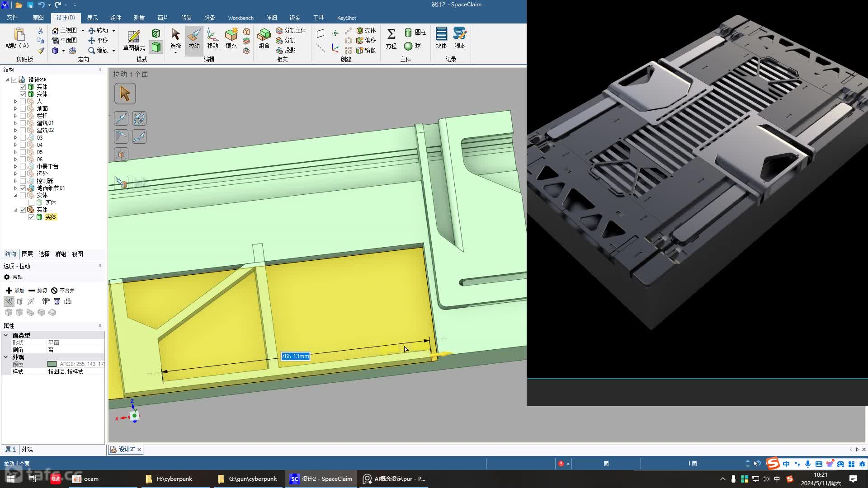Screen dimensions: 868x488
Task: Enable checkbox for 中景平台 component
Action: coord(23,166)
